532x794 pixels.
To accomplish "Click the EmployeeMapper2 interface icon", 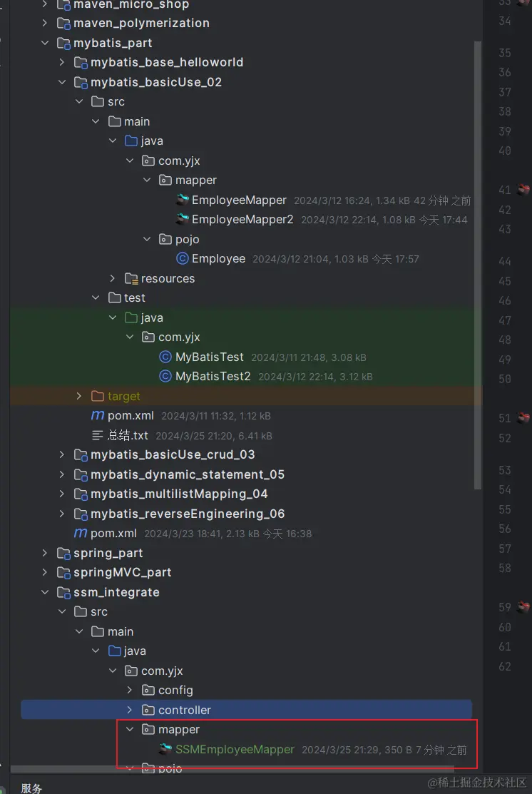I will pyautogui.click(x=183, y=220).
